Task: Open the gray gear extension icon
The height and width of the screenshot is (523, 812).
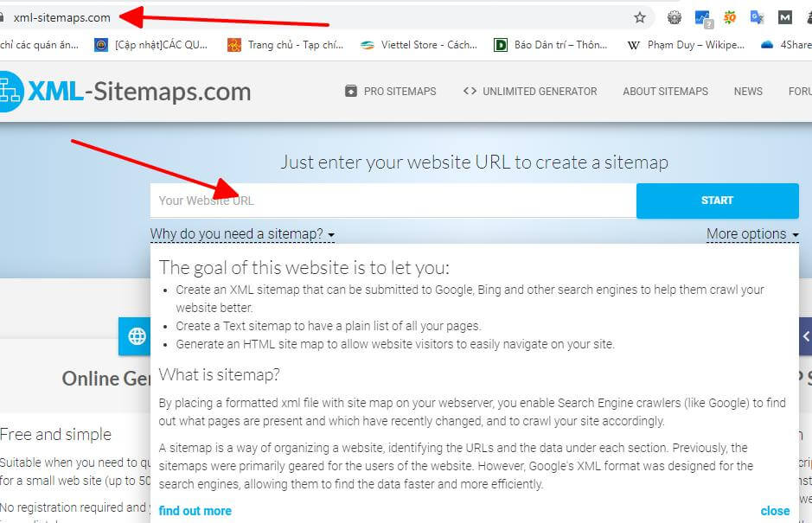Action: click(675, 17)
